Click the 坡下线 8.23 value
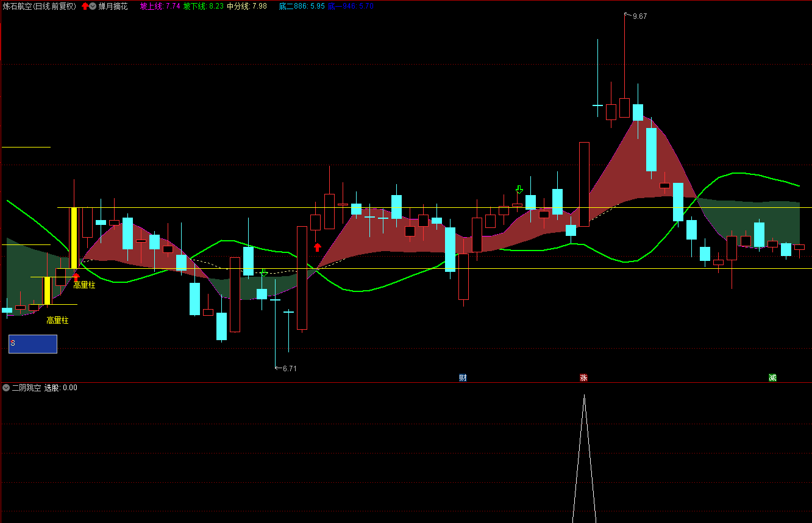Image resolution: width=812 pixels, height=523 pixels. pos(204,6)
